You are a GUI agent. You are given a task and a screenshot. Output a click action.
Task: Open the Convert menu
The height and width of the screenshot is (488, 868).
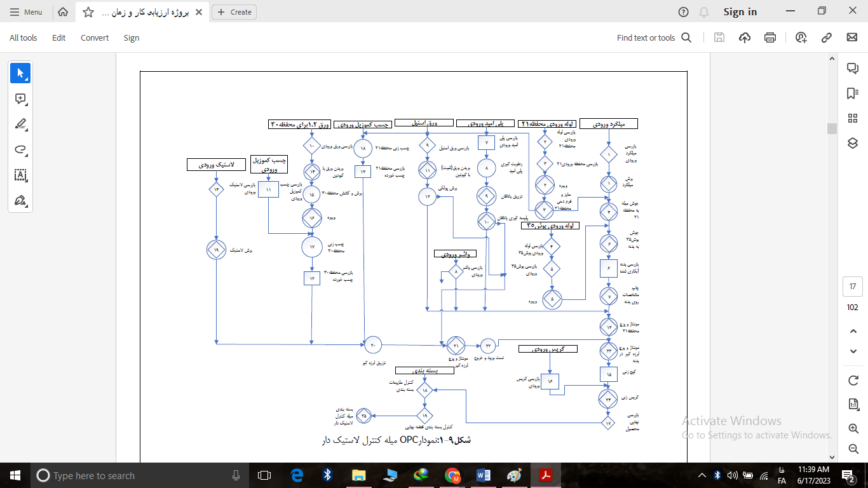[95, 37]
